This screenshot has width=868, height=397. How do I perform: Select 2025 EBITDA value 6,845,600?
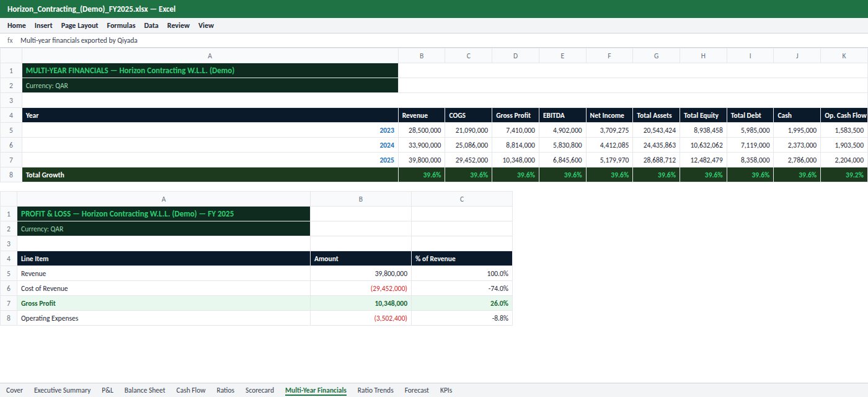tap(562, 160)
